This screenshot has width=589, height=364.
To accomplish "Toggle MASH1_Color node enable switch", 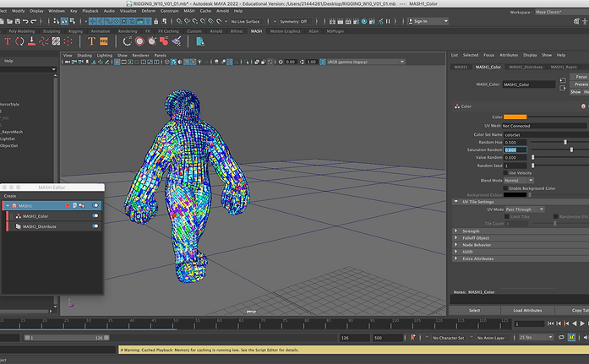I will pos(95,215).
